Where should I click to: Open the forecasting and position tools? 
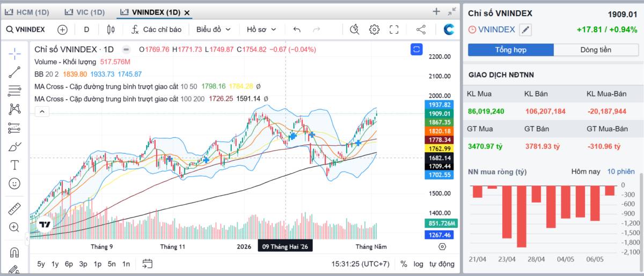[x=14, y=128]
